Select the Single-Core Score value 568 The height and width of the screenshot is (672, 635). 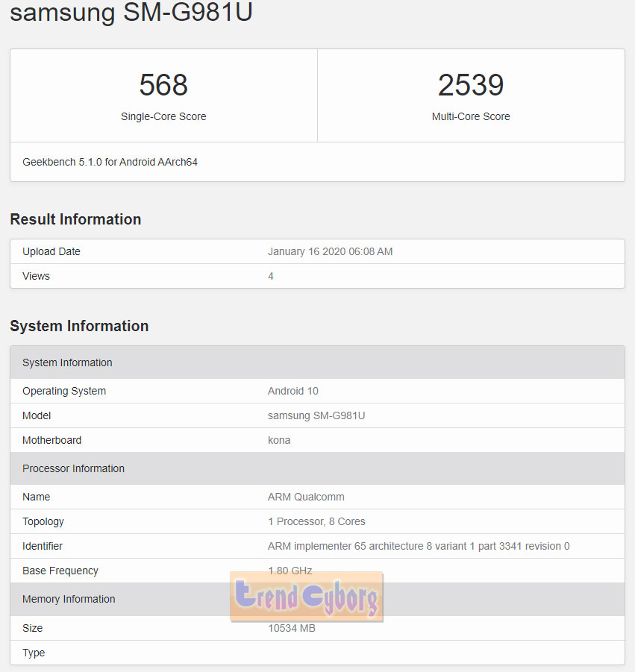pos(163,84)
